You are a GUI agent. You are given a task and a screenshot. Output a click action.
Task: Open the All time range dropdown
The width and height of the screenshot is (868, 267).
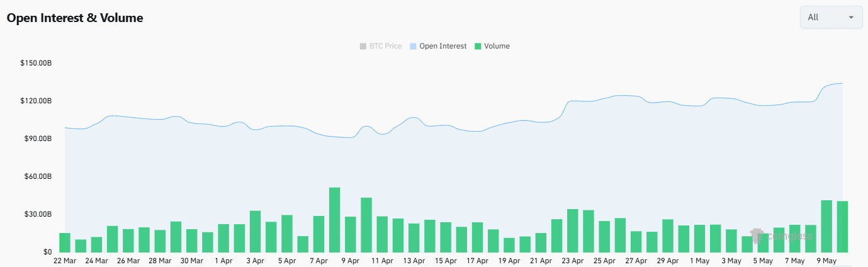830,17
